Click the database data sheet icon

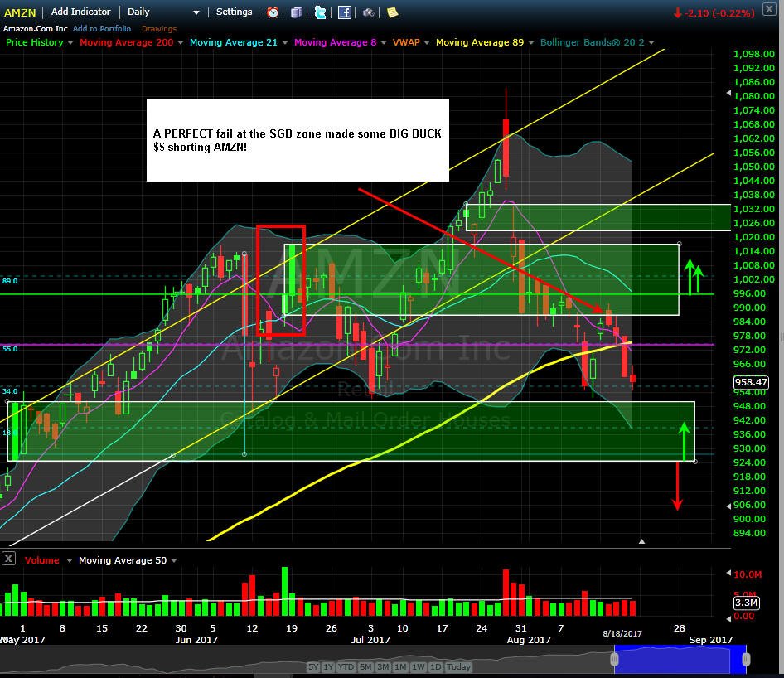297,12
